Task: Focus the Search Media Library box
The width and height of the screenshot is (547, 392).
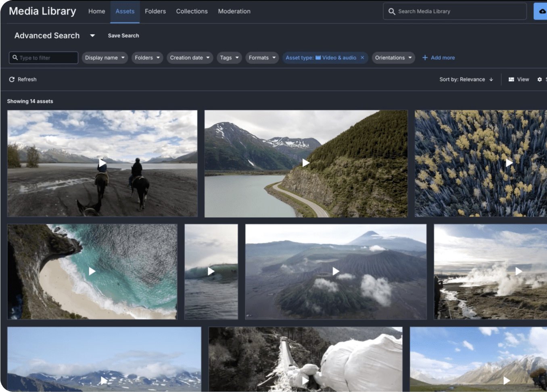Action: [455, 11]
